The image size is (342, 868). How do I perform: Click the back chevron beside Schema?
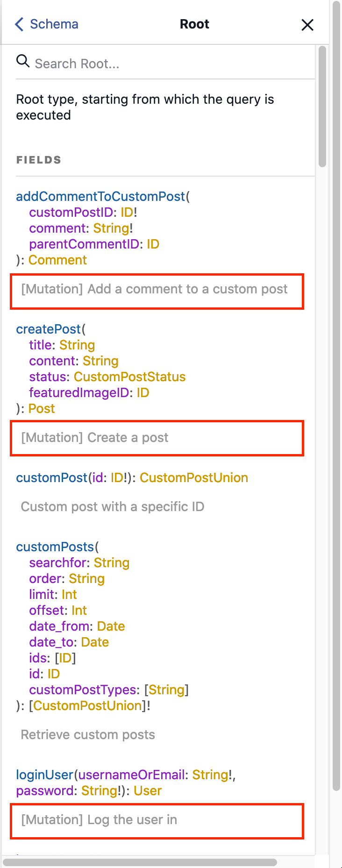point(18,24)
